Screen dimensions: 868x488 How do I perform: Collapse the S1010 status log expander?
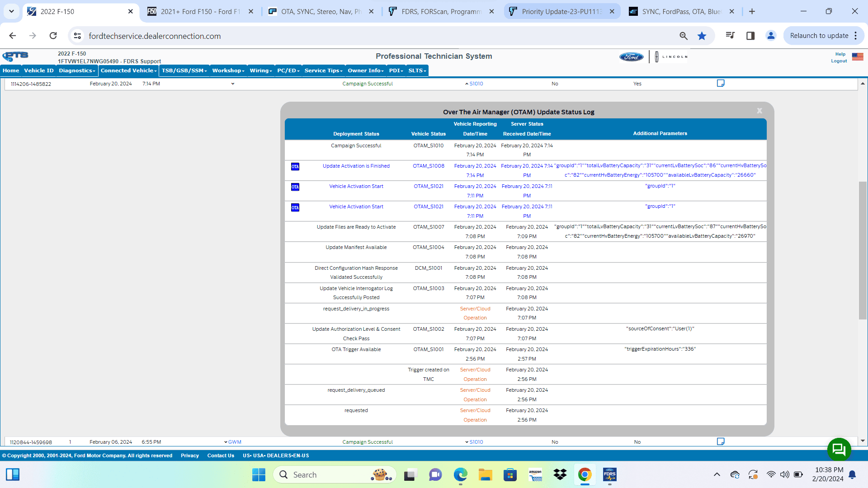point(467,84)
